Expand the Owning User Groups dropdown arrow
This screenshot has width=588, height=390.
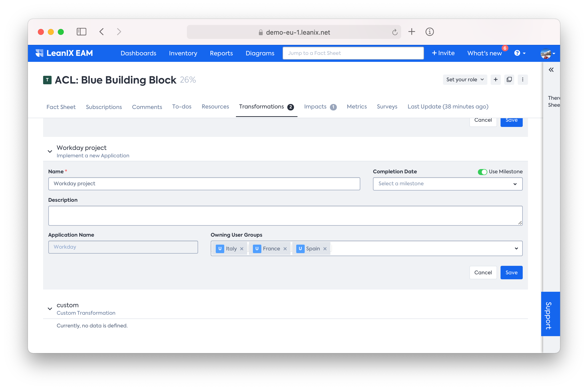[516, 248]
